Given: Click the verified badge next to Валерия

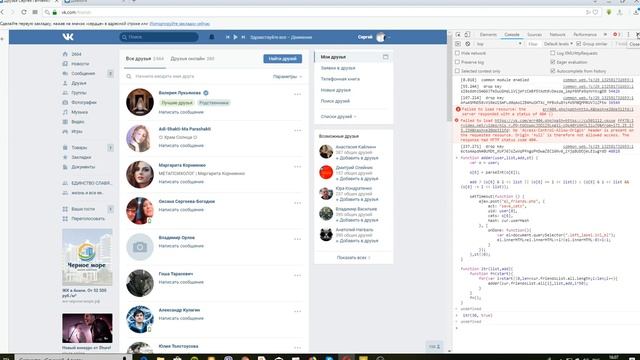Looking at the screenshot, I should pyautogui.click(x=206, y=93).
